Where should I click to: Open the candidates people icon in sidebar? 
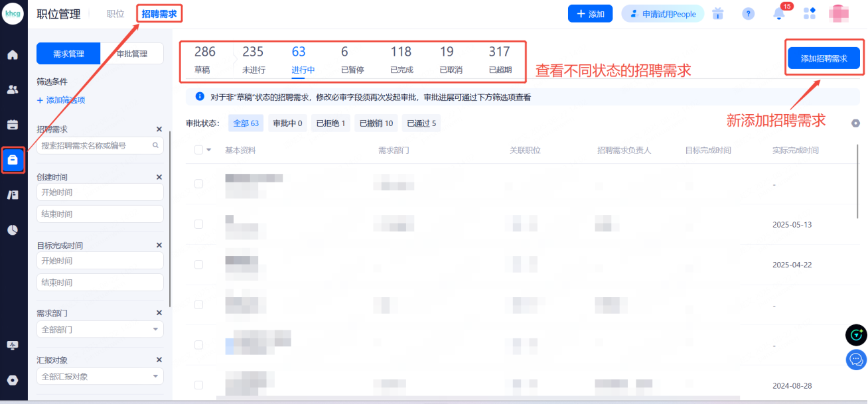[13, 90]
